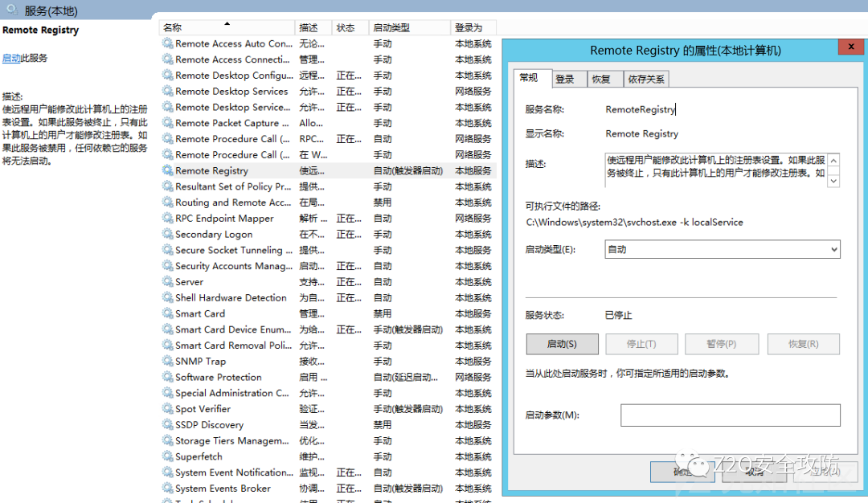This screenshot has width=868, height=503.
Task: Click the gear icon beside Shell Hardware Detection
Action: pos(167,298)
